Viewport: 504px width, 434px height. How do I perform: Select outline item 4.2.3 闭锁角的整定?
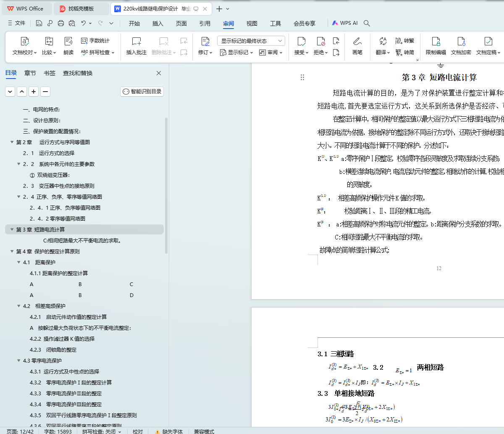click(53, 350)
